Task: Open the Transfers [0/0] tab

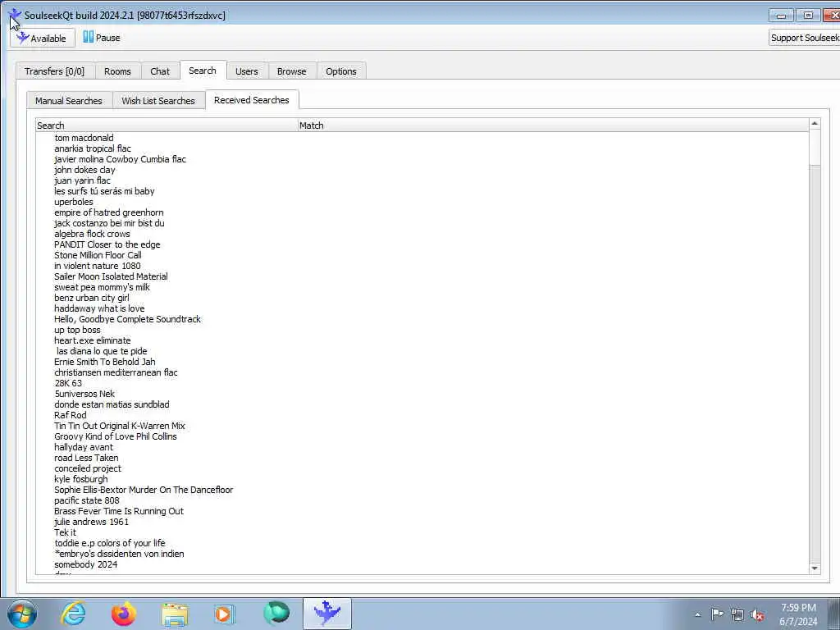Action: 55,71
